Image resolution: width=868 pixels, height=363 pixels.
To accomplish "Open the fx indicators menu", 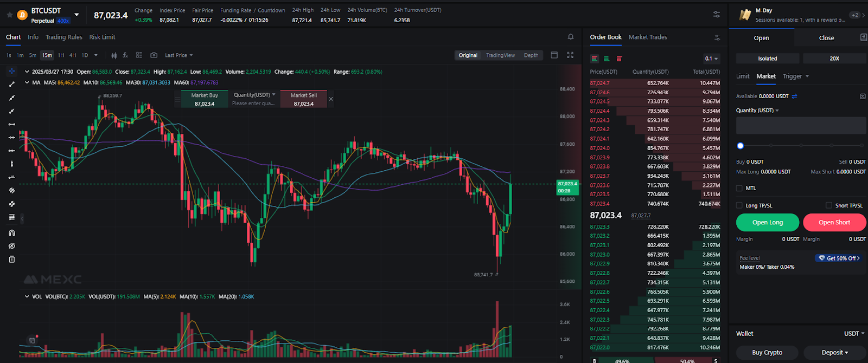I will coord(125,55).
